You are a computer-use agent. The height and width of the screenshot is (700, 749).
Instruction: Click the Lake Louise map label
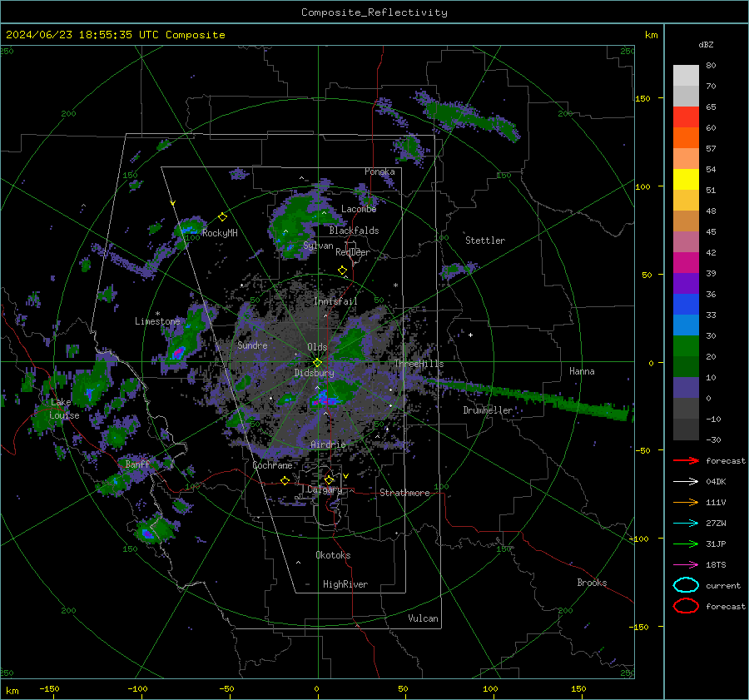click(x=65, y=409)
